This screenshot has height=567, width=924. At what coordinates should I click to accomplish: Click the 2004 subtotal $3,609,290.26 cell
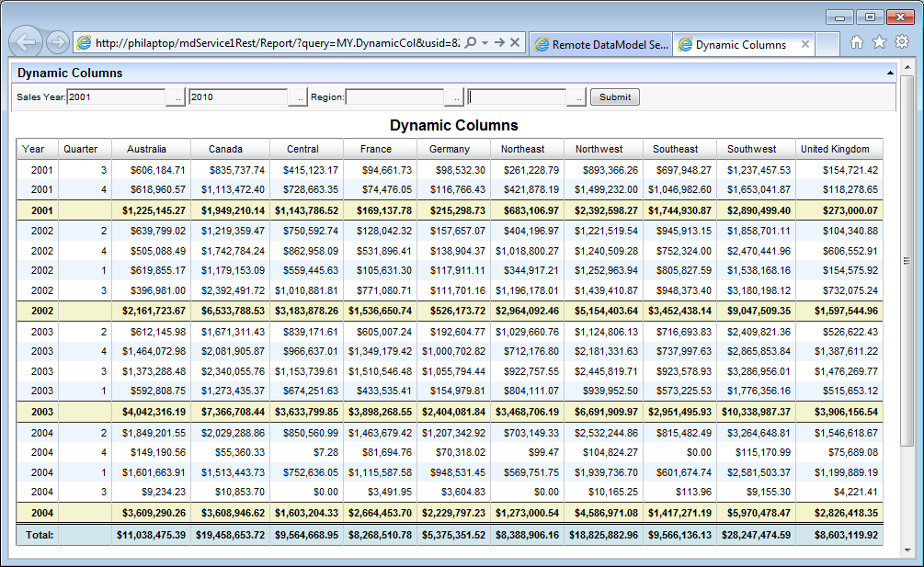(x=151, y=513)
